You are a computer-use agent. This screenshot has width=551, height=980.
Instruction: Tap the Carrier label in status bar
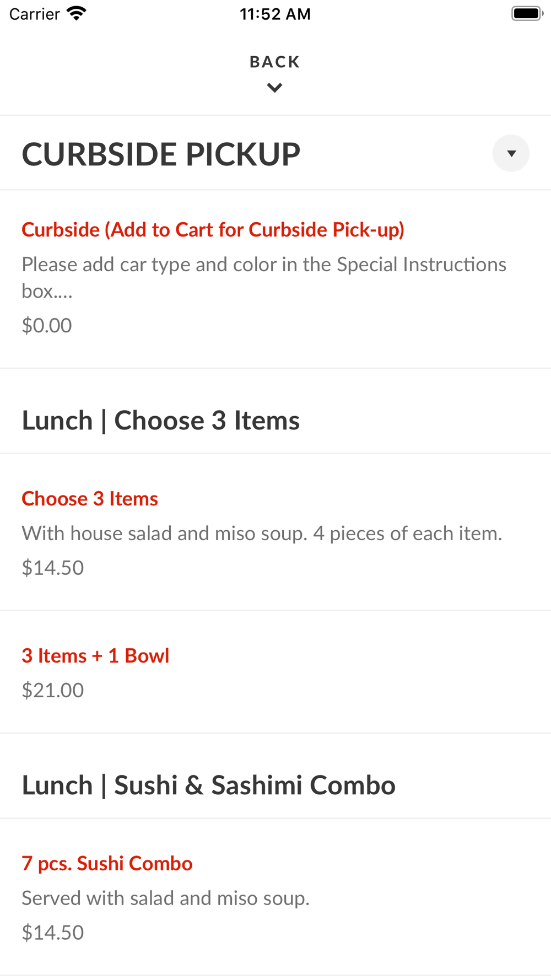coord(34,14)
